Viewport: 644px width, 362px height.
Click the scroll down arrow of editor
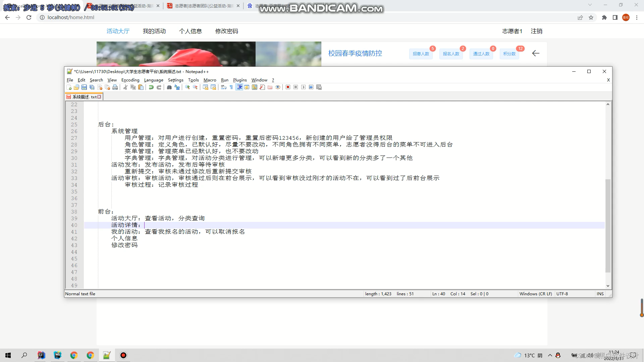click(608, 286)
